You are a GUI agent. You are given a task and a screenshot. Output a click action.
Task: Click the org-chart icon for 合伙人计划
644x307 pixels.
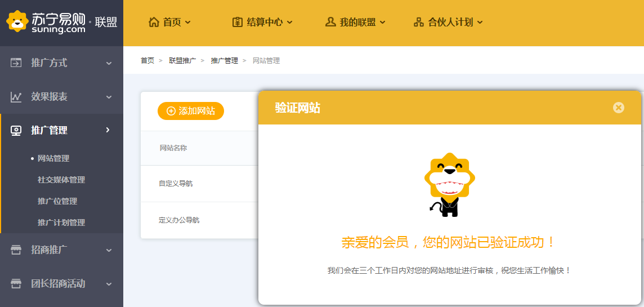[418, 23]
